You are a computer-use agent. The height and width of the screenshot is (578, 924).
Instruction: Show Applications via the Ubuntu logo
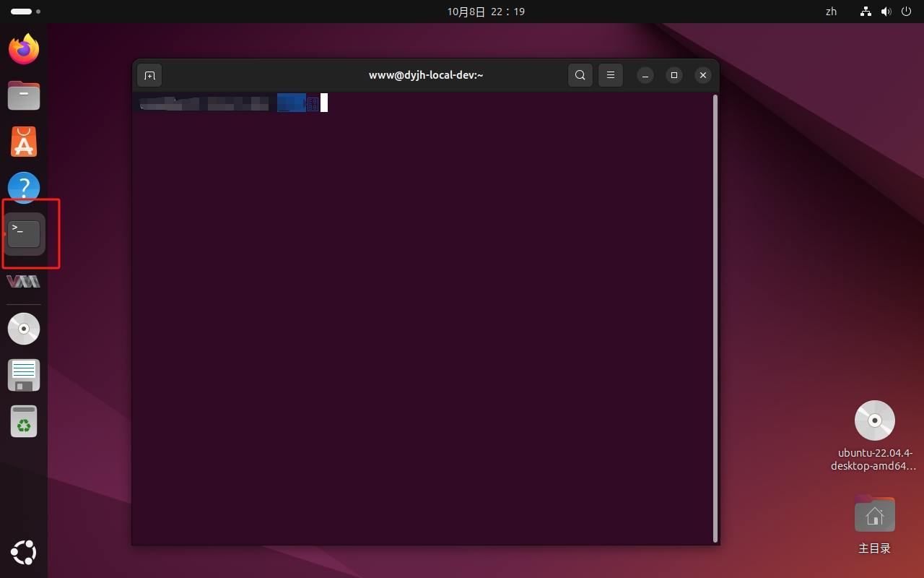pos(24,553)
